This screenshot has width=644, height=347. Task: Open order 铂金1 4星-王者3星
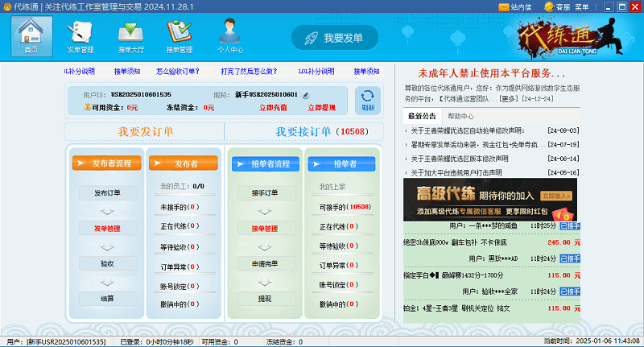click(492, 308)
